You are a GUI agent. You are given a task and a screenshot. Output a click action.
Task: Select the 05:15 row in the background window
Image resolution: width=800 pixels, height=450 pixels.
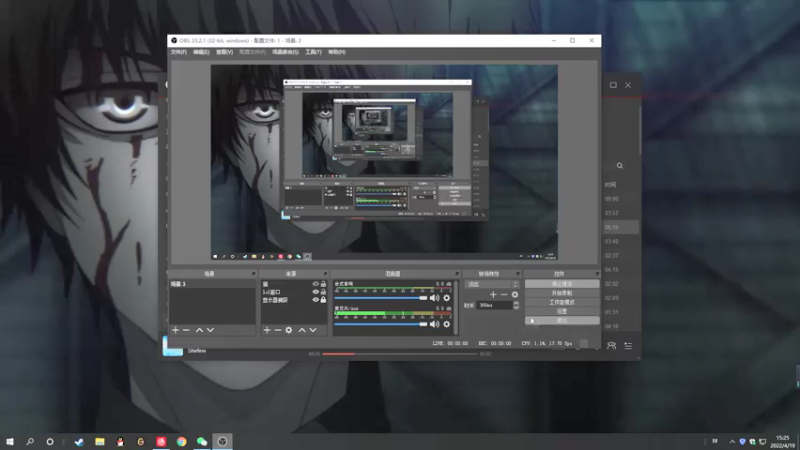pos(621,227)
